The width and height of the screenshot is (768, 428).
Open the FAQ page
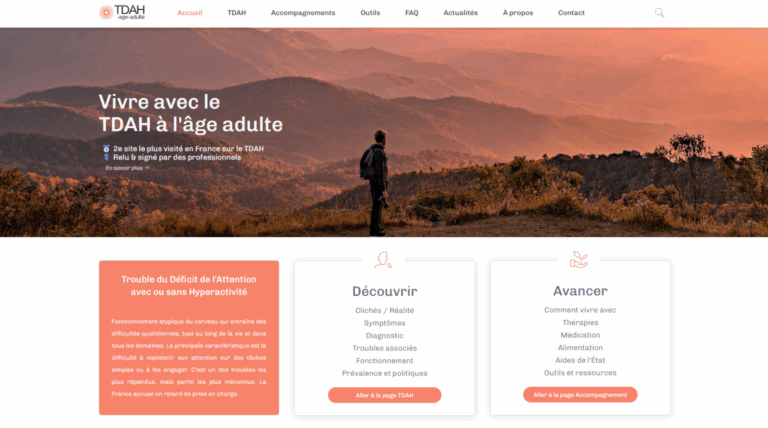[411, 13]
